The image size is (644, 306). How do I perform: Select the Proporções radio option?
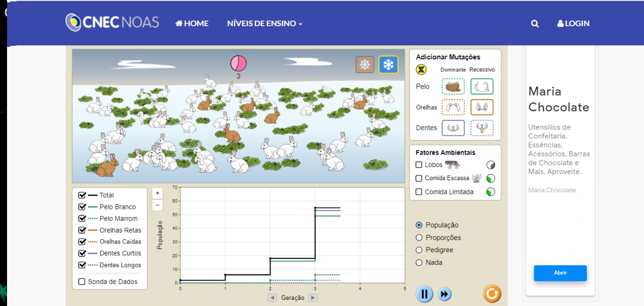[x=419, y=238]
